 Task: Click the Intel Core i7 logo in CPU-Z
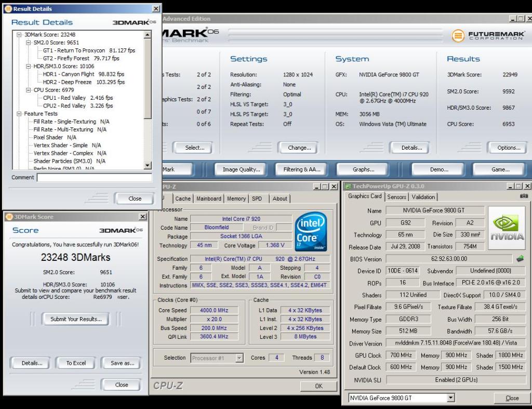point(311,232)
